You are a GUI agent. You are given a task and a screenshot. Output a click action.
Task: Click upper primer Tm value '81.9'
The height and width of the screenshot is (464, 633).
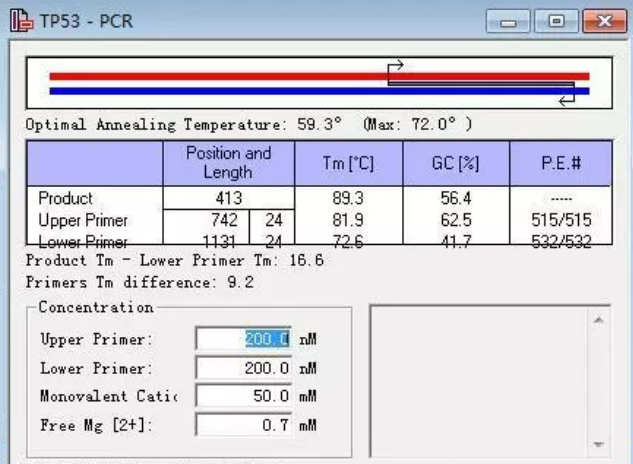click(x=348, y=220)
